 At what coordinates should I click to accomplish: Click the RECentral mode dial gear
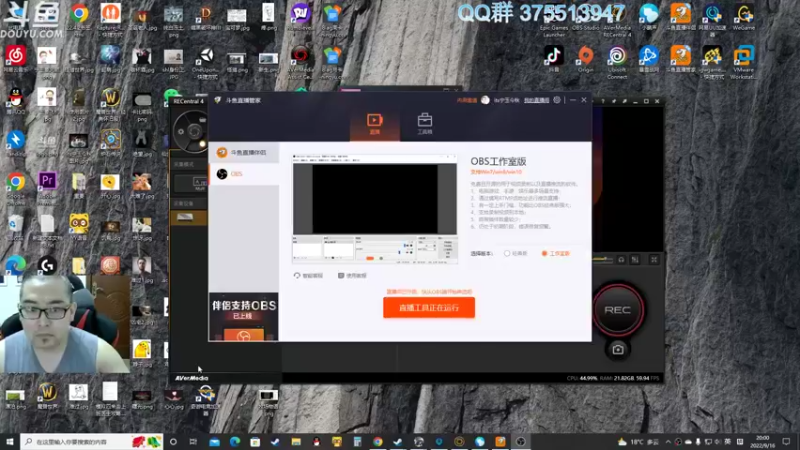tap(181, 132)
